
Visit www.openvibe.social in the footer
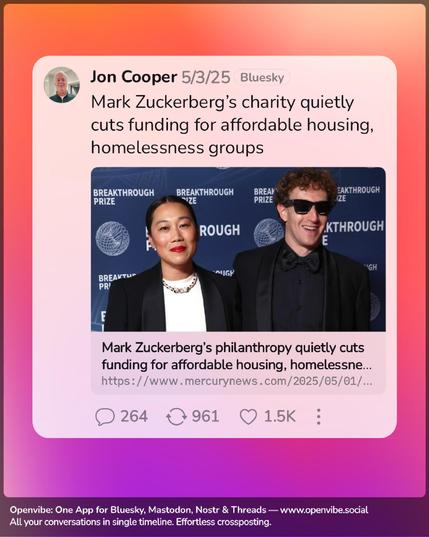tap(324, 510)
